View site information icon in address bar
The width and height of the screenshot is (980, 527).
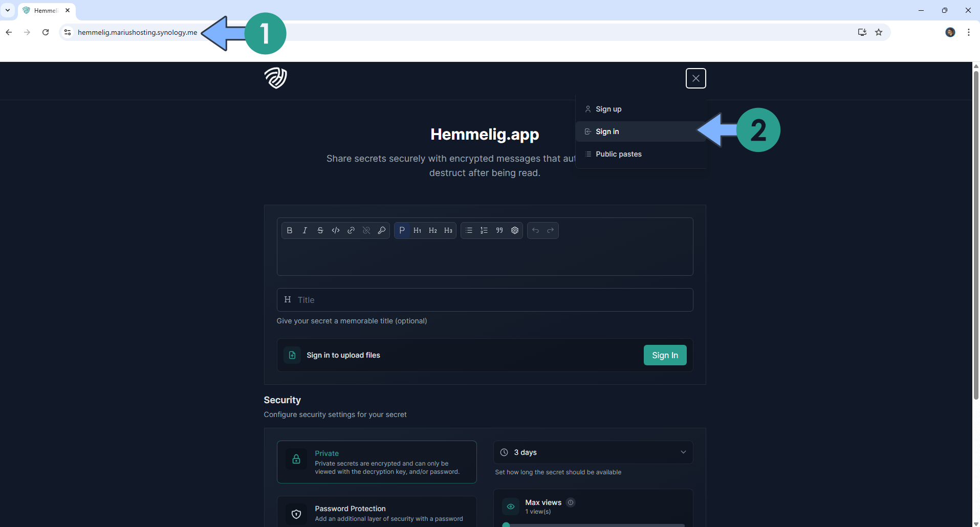pos(67,32)
